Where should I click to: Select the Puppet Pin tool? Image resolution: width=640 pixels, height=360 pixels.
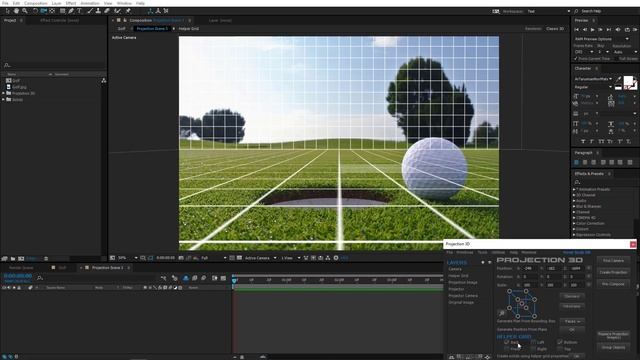(128, 11)
